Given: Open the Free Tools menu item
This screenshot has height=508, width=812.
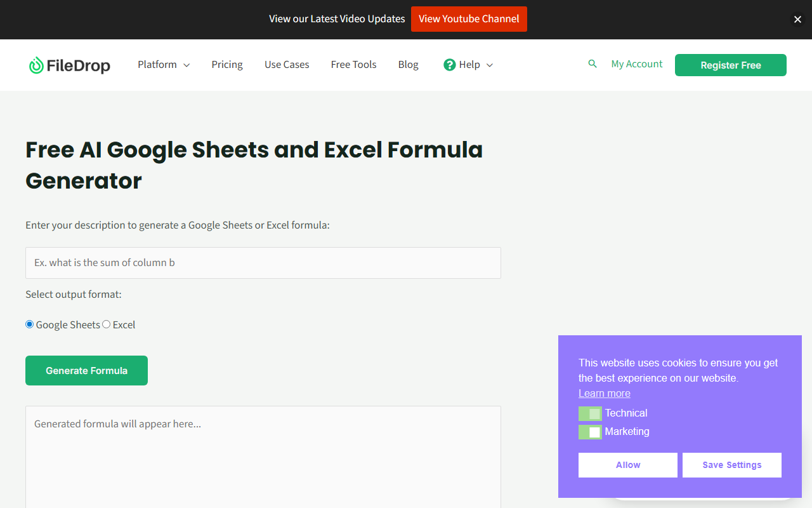Looking at the screenshot, I should [x=353, y=65].
